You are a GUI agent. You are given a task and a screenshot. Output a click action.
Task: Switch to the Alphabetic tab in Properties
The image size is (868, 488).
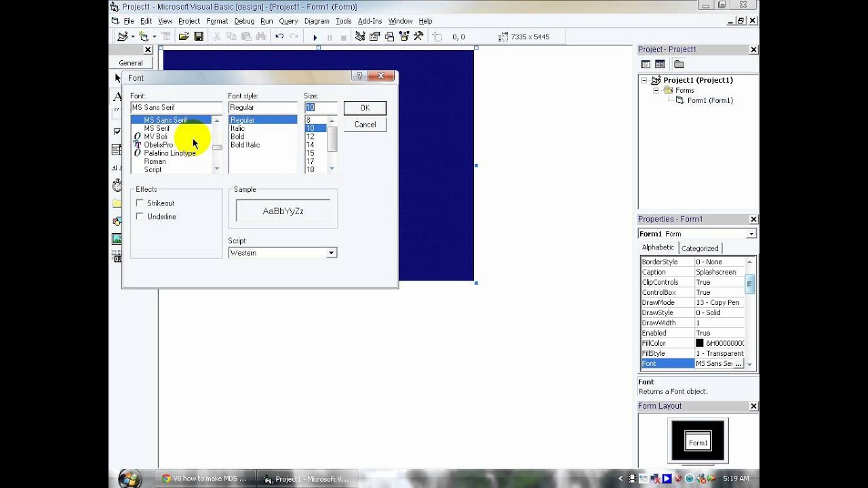(x=658, y=247)
